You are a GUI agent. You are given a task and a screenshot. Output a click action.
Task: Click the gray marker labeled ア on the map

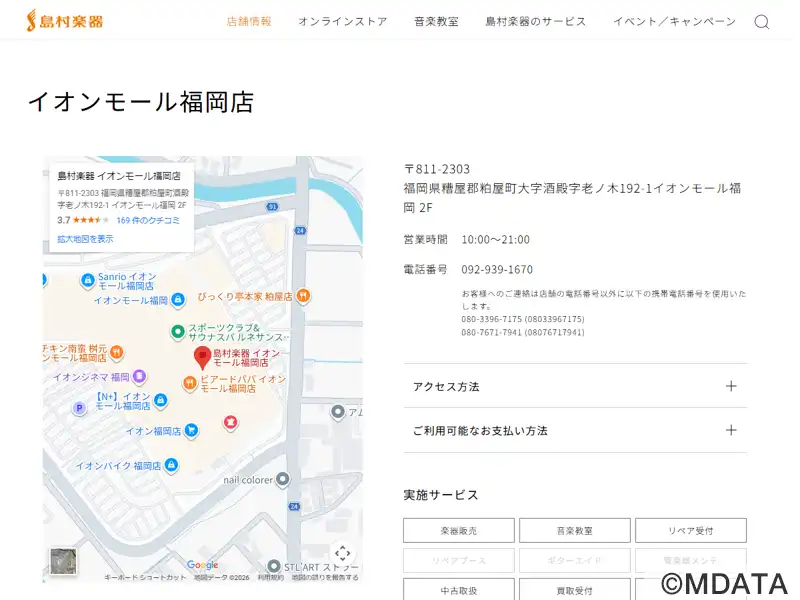click(x=338, y=411)
